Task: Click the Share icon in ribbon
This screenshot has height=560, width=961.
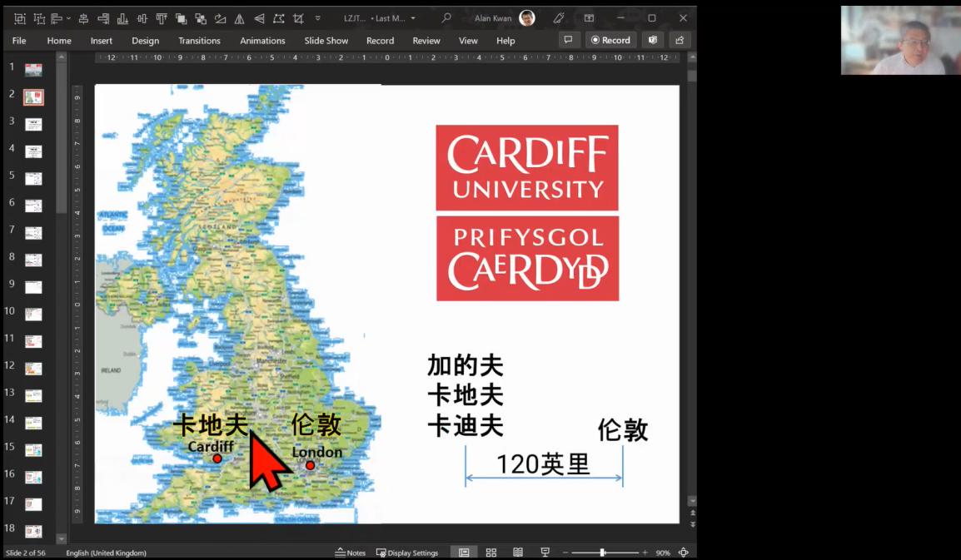Action: [x=680, y=40]
